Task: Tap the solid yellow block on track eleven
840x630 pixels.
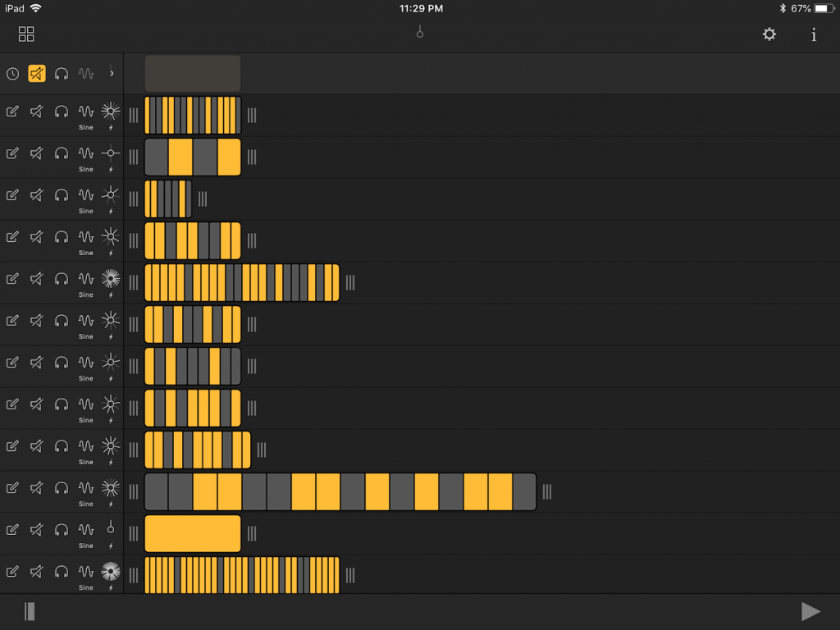Action: 193,533
